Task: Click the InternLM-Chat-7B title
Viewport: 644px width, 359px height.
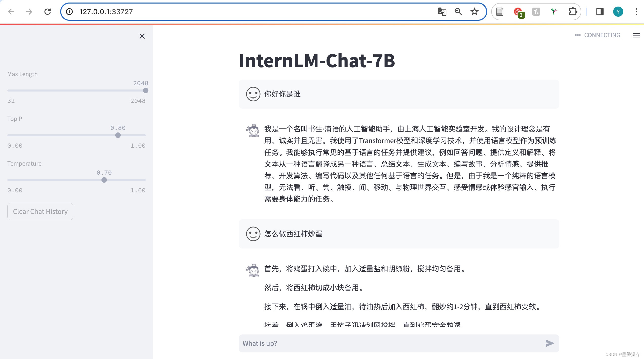Action: [x=317, y=61]
